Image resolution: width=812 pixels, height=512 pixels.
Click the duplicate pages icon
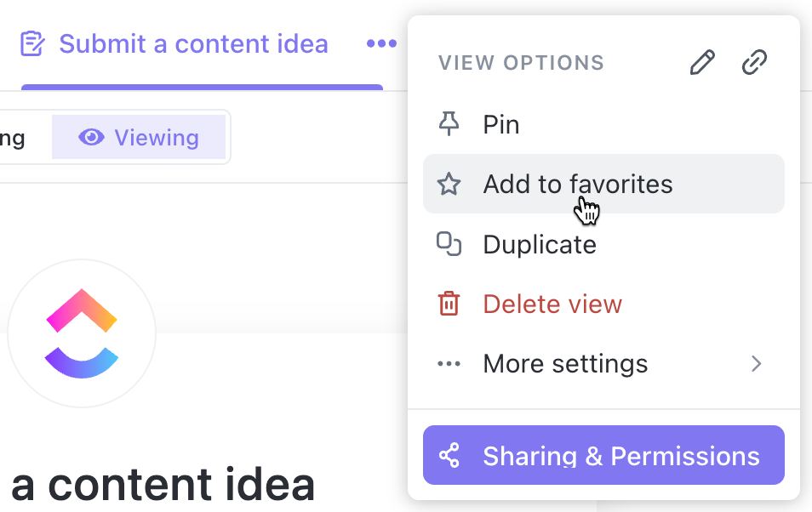click(x=449, y=243)
